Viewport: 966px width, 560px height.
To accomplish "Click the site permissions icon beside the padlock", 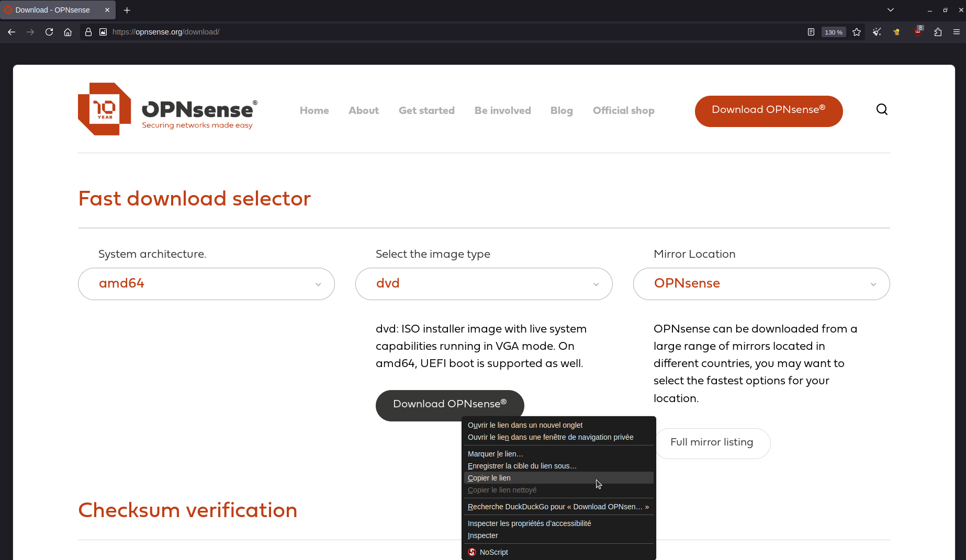I will tap(103, 32).
